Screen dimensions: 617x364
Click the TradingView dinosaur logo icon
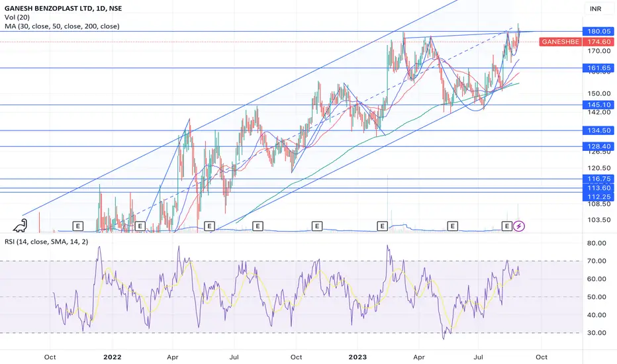[20, 226]
